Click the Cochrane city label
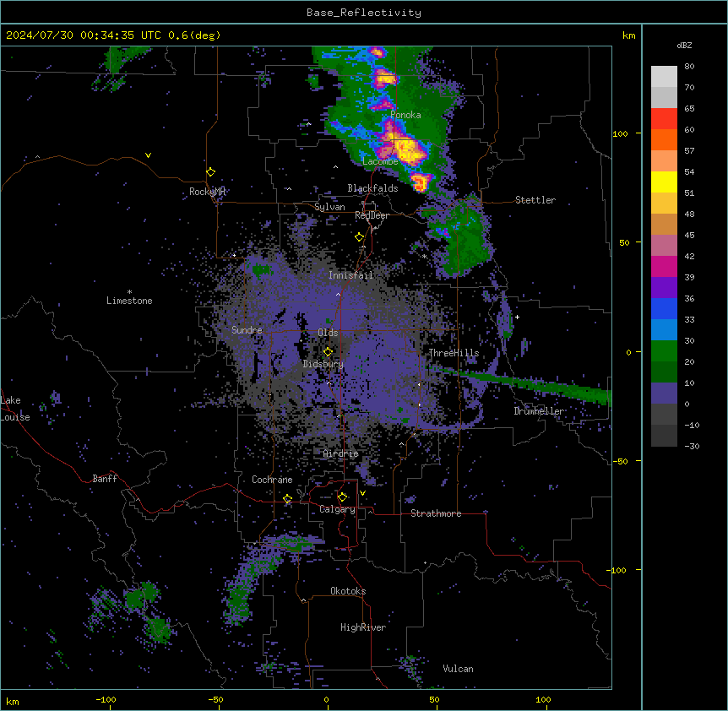Image resolution: width=728 pixels, height=711 pixels. 272,480
